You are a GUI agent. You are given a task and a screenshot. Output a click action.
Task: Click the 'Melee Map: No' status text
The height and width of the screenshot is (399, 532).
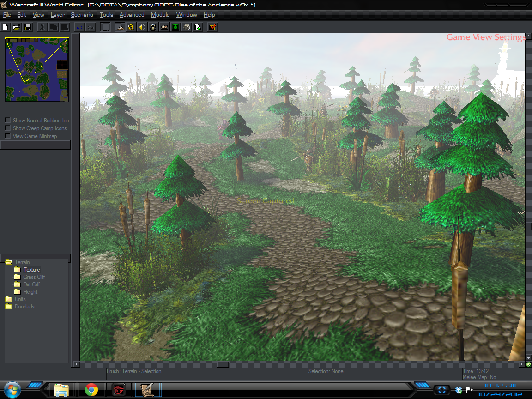[x=479, y=377]
